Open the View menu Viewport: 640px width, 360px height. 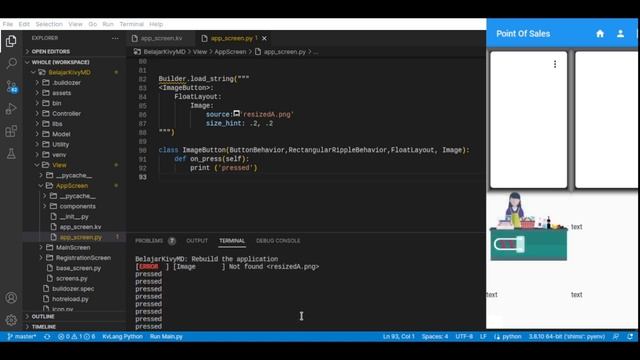coord(75,24)
